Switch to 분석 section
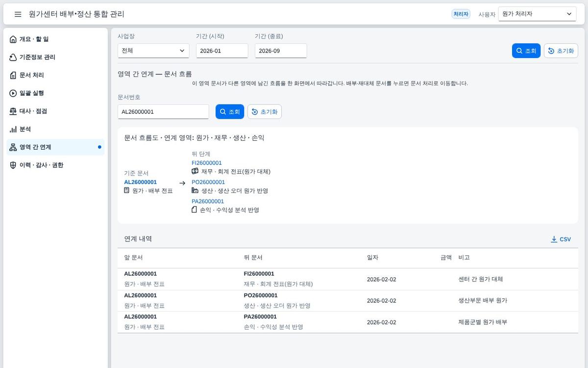The height and width of the screenshot is (368, 588). click(x=55, y=129)
